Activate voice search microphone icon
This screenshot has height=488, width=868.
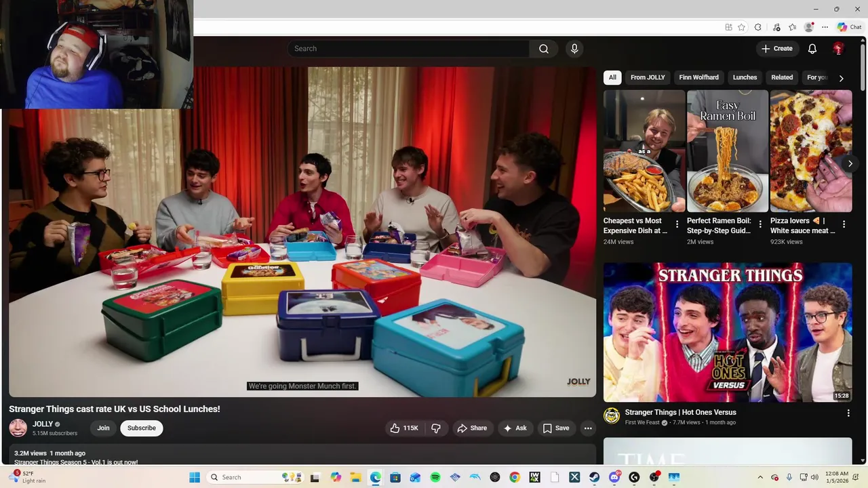point(574,49)
